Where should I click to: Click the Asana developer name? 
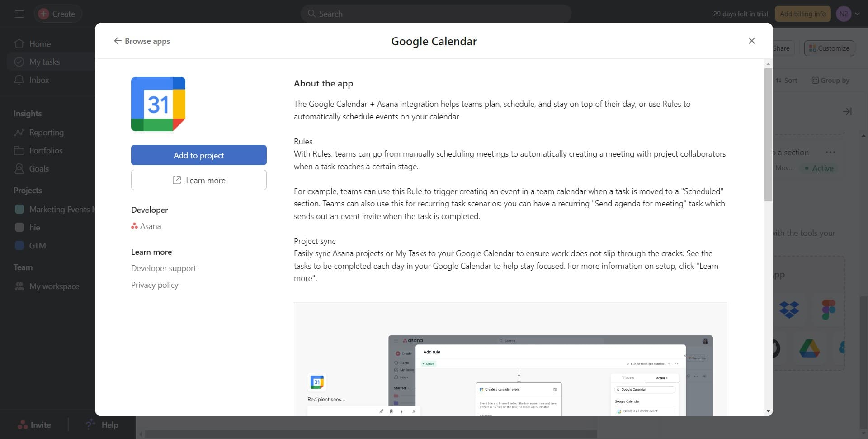point(150,226)
